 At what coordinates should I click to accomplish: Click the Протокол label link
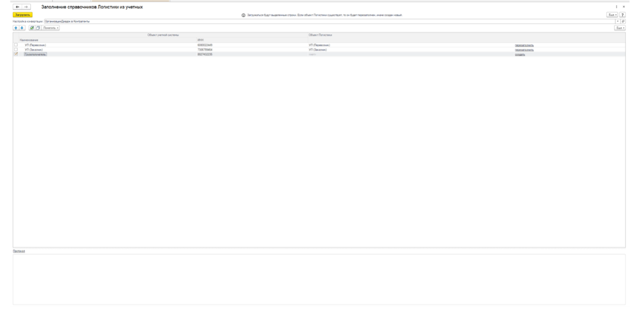[19, 251]
